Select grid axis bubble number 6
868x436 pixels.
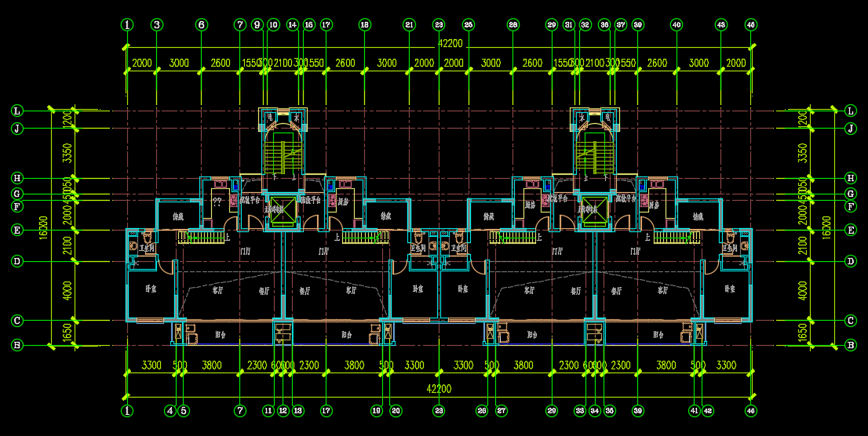202,25
